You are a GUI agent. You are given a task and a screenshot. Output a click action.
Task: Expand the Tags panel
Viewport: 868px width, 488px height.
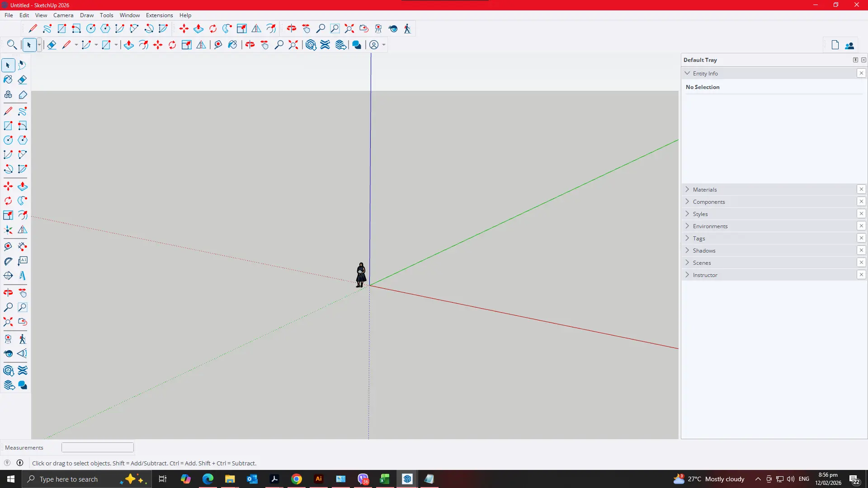coord(687,238)
